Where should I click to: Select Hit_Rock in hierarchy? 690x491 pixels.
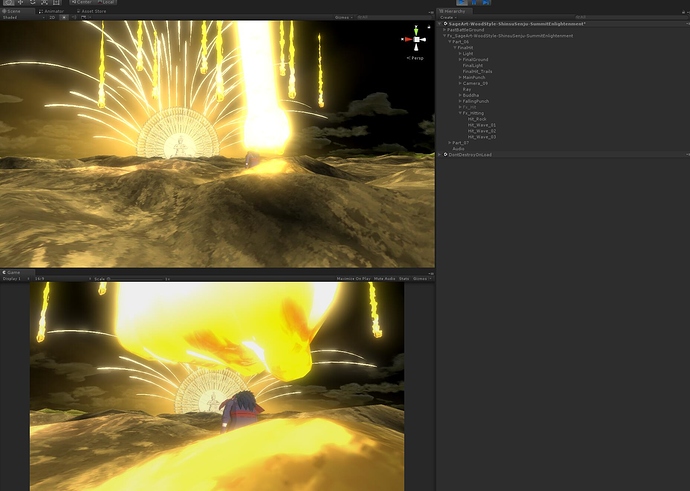click(x=477, y=119)
